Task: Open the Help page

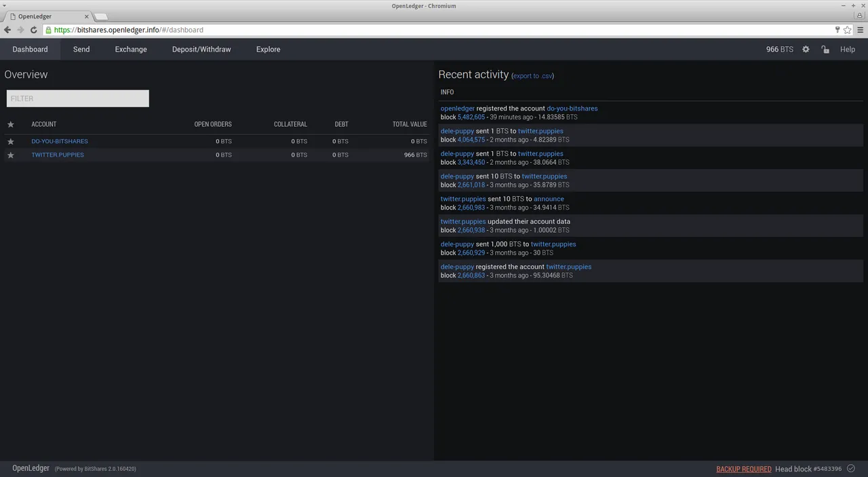Action: [848, 50]
